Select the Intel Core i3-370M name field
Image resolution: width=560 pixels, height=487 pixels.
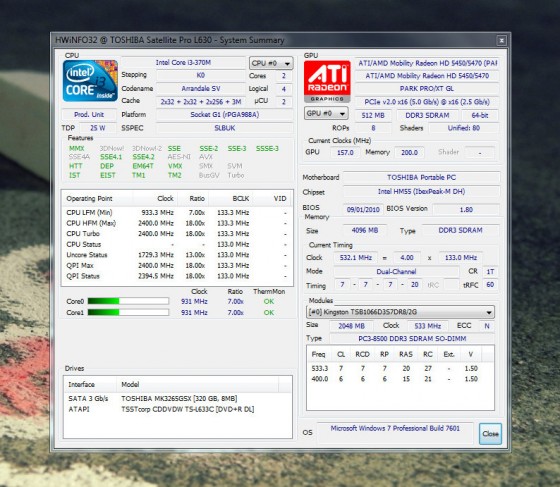(183, 62)
